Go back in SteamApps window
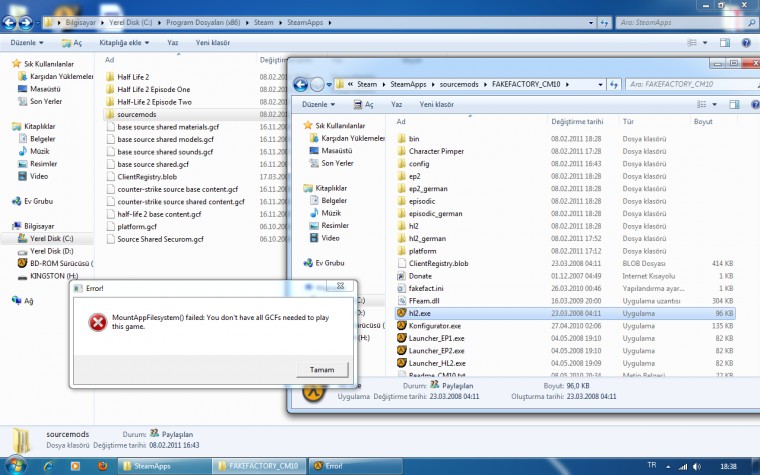Viewport: 760px width, 475px height. (x=9, y=22)
